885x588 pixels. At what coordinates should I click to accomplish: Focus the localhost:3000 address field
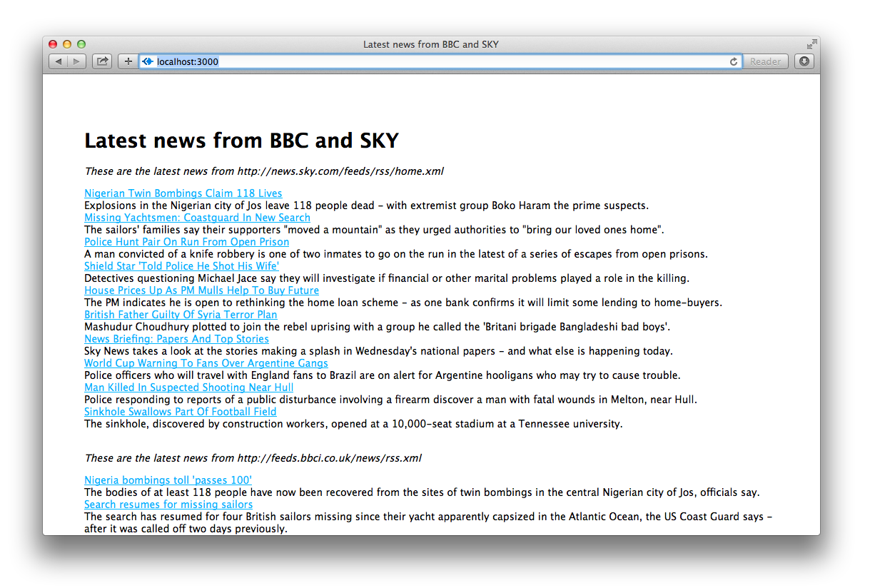pos(440,62)
